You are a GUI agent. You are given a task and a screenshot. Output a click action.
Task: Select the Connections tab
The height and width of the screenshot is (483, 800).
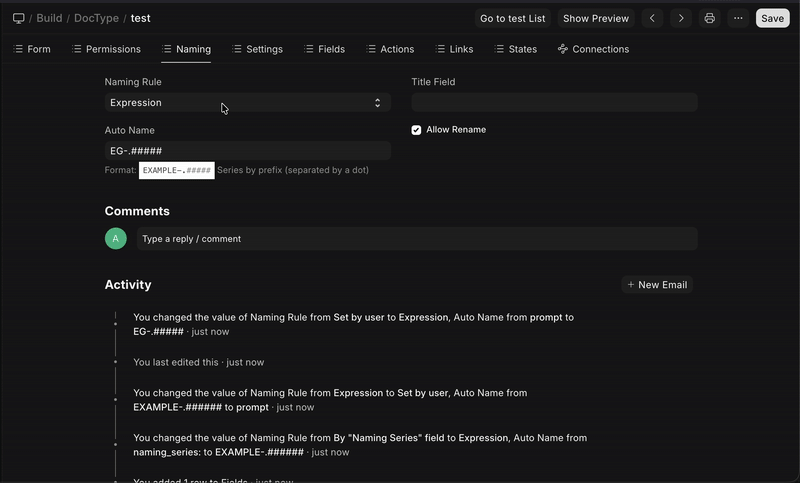[x=593, y=49]
